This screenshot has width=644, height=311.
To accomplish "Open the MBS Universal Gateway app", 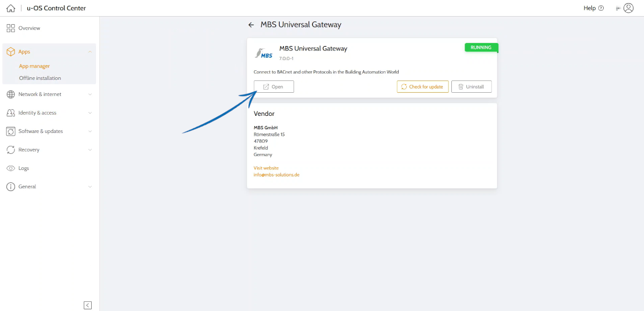I will pos(274,87).
